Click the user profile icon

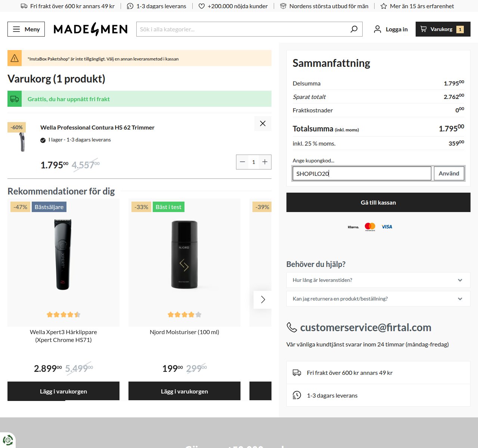[378, 29]
